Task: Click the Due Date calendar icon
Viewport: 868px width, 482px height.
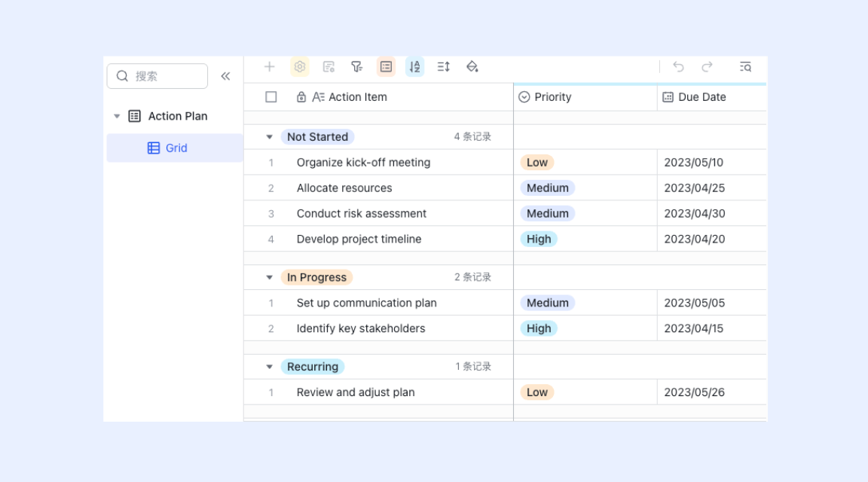Action: [668, 97]
